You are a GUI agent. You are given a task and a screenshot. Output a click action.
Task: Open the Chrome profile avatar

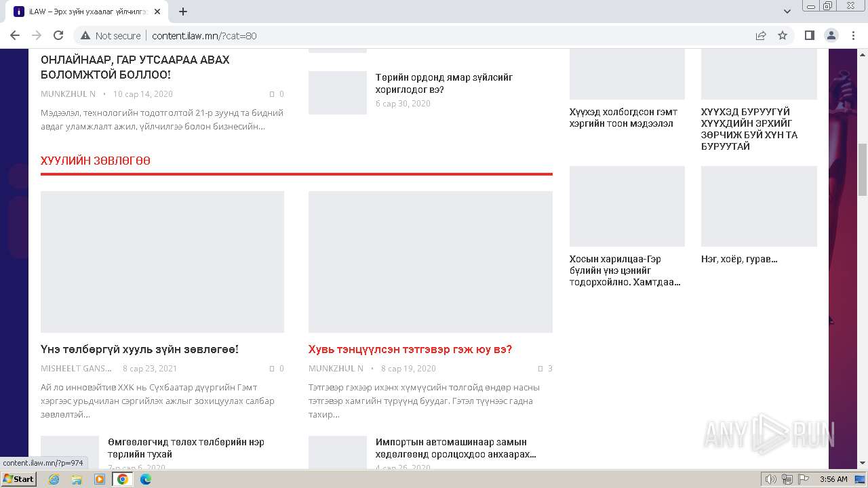click(831, 36)
